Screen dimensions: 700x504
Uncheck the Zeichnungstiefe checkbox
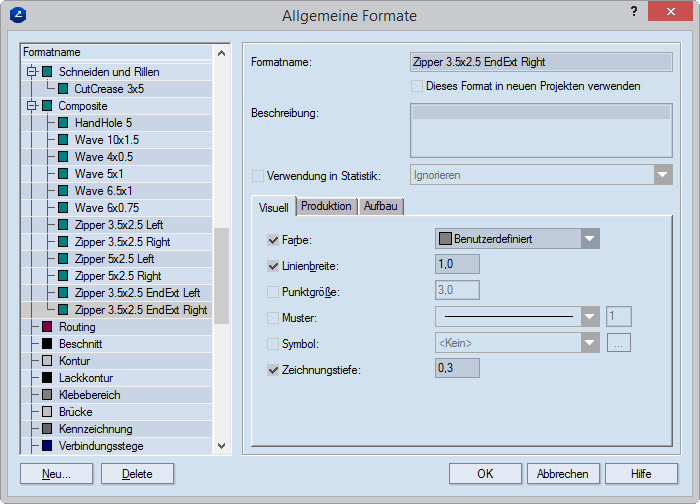point(273,370)
